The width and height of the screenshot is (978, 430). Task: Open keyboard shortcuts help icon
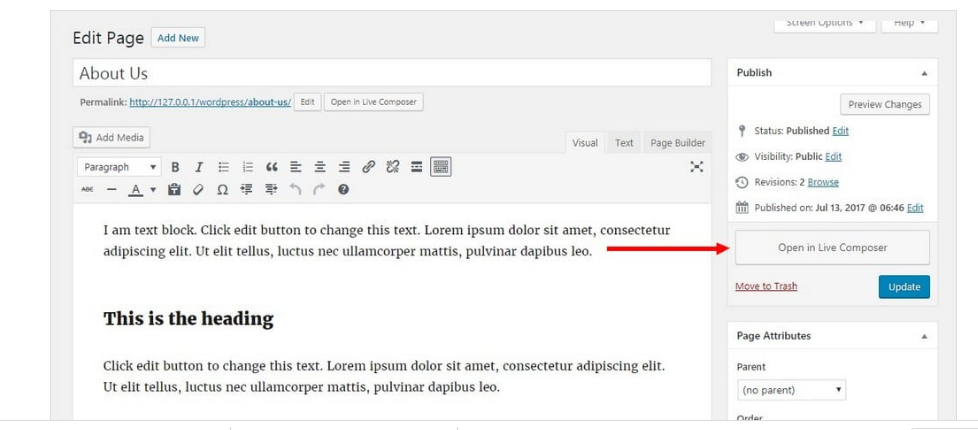click(343, 189)
